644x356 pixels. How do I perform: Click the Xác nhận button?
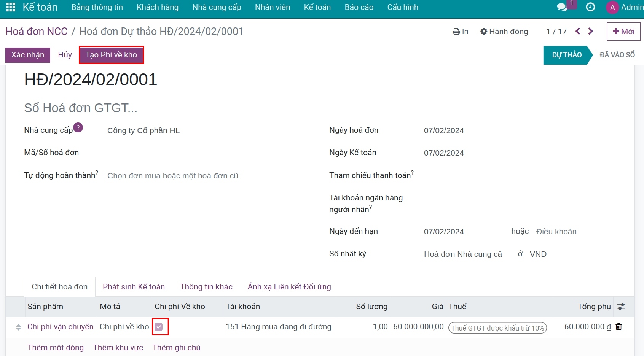tap(27, 55)
